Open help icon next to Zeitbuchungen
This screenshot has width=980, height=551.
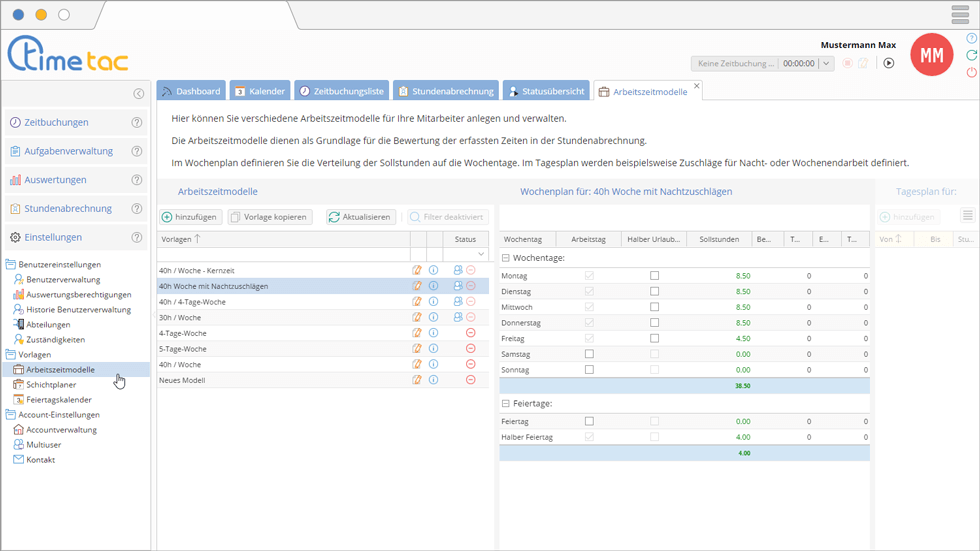(137, 123)
